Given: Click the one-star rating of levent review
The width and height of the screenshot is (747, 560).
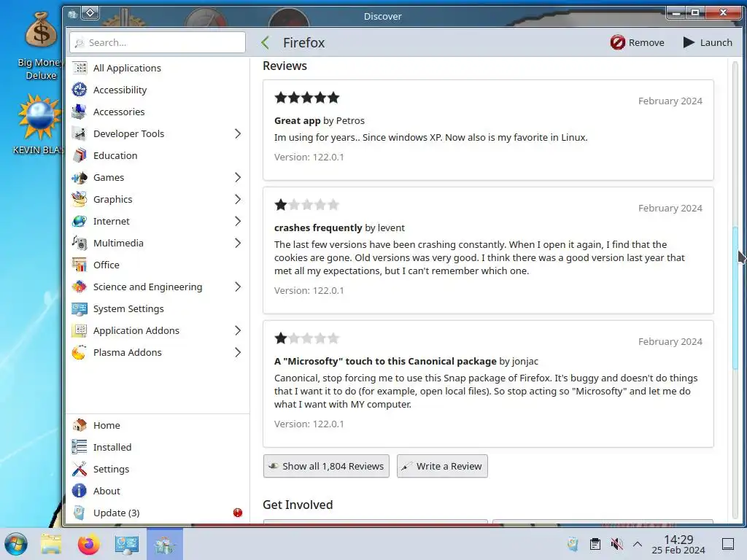Looking at the screenshot, I should 307,205.
